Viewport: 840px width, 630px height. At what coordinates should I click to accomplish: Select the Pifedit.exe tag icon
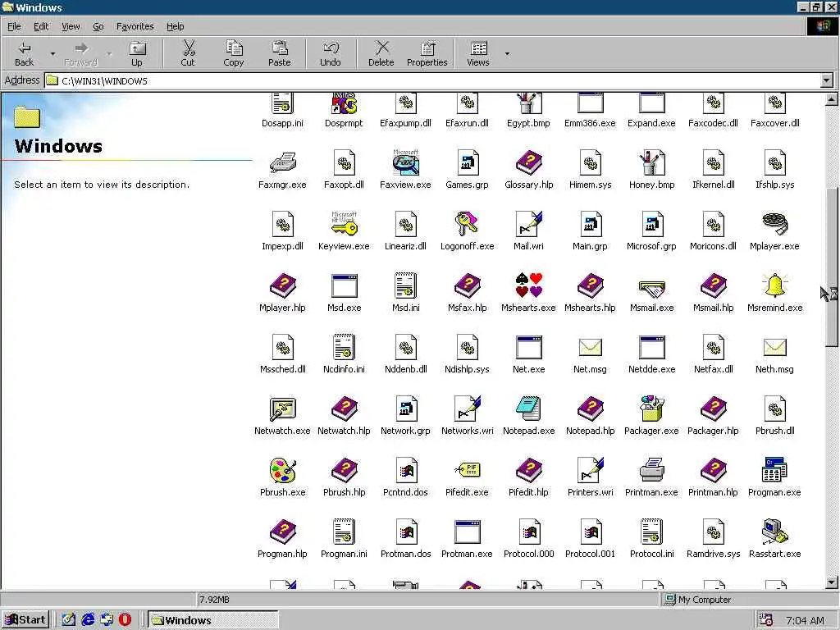[467, 470]
